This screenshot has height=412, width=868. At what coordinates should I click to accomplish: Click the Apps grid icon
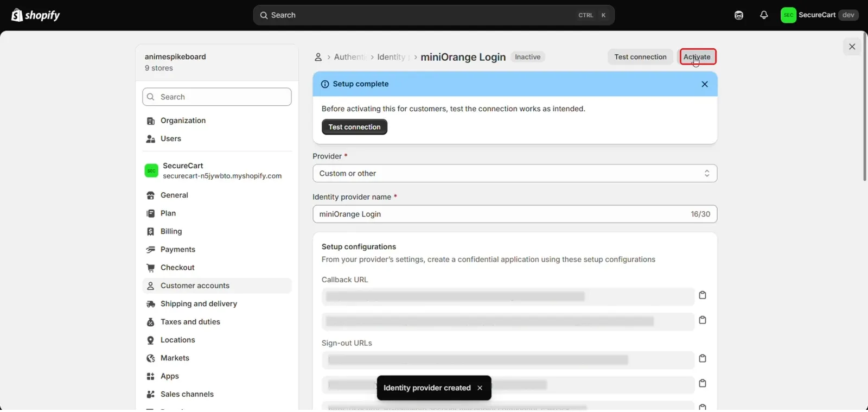click(x=151, y=376)
